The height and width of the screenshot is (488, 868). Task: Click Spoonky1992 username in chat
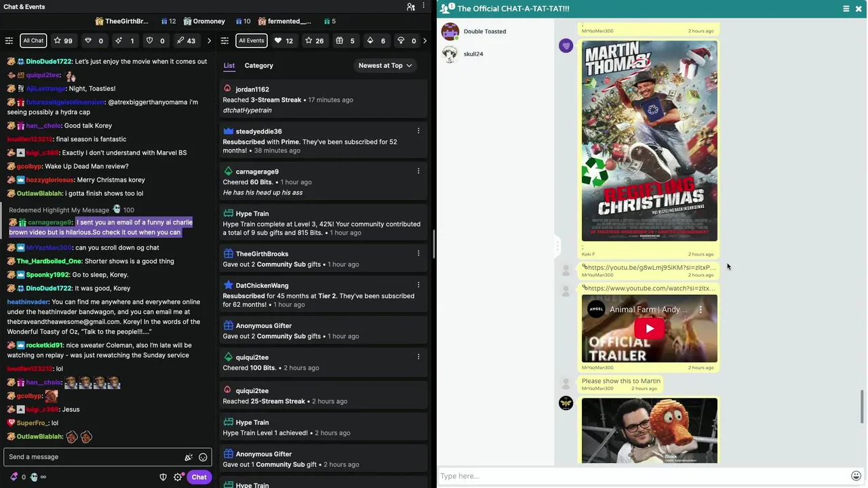click(x=47, y=275)
